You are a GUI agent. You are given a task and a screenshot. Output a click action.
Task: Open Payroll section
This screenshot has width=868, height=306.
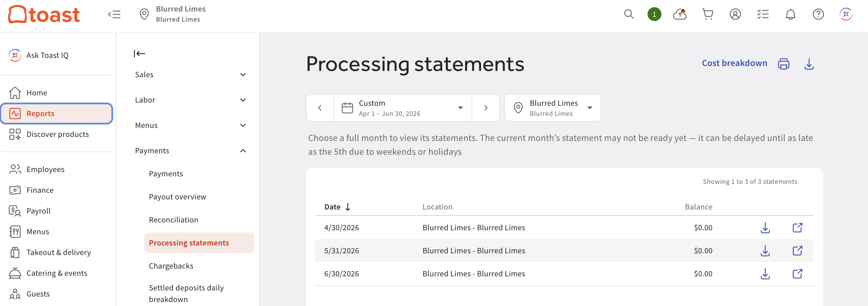pos(57,211)
